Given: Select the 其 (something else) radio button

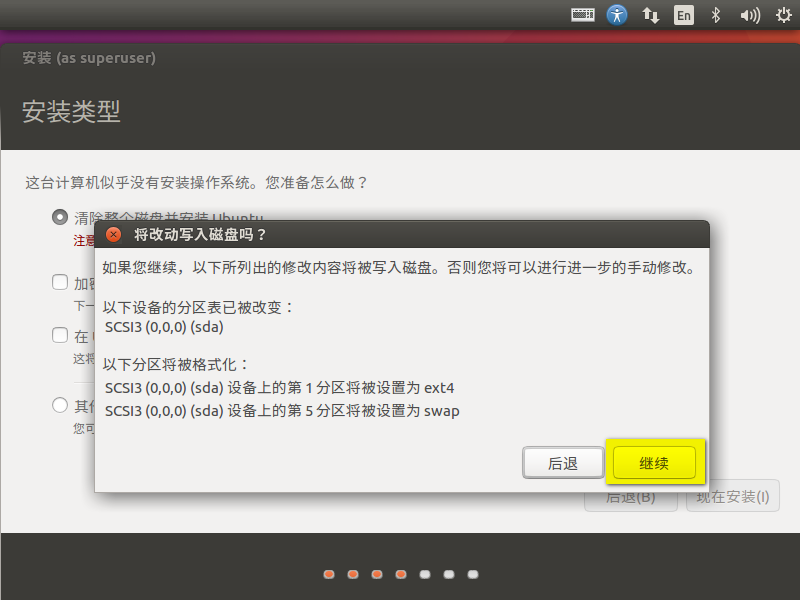Looking at the screenshot, I should tap(60, 405).
